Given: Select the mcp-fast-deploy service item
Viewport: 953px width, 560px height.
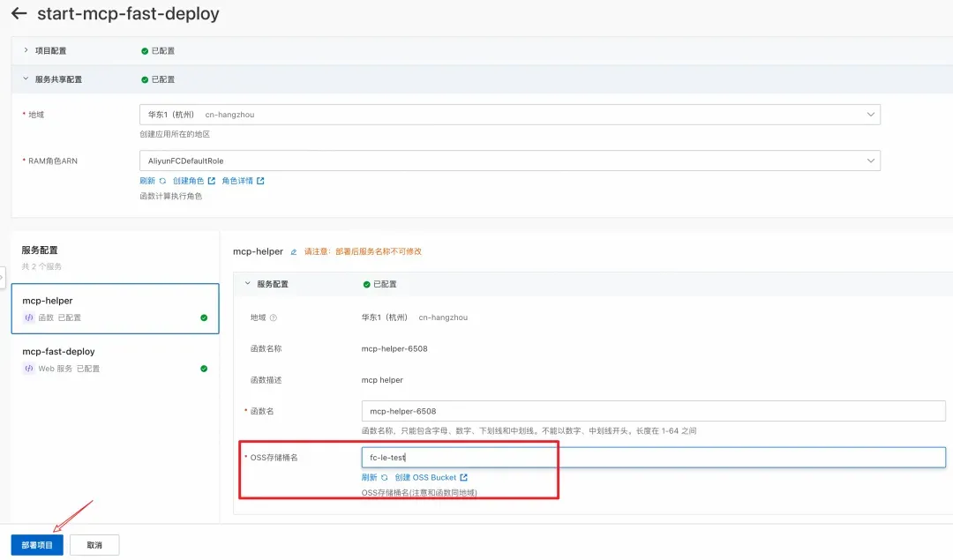Looking at the screenshot, I should [115, 360].
